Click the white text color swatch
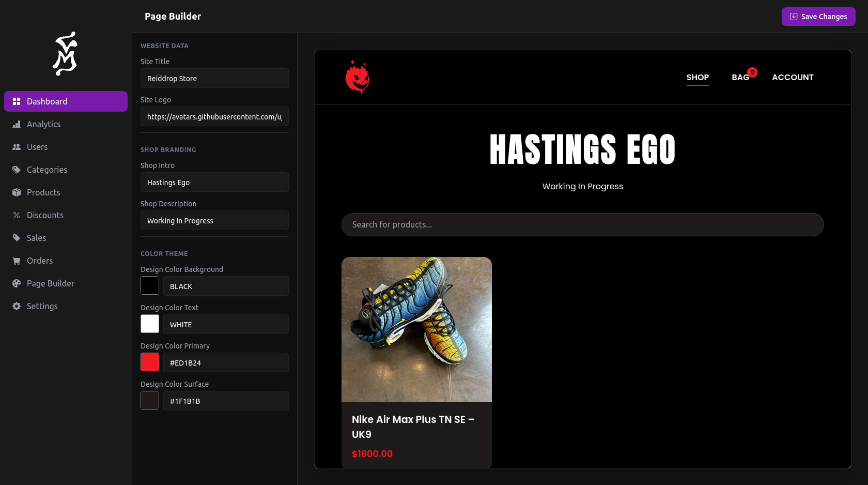Screen dimensions: 868x485 (150, 324)
